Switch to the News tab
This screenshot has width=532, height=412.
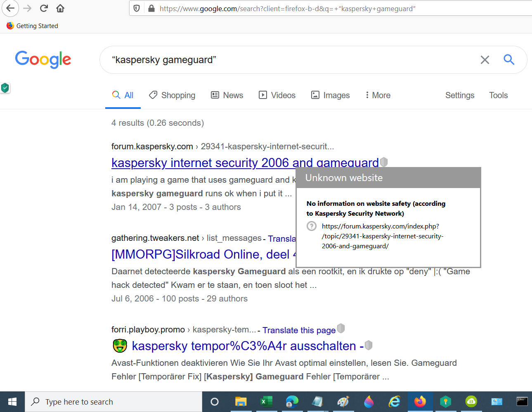(x=227, y=95)
